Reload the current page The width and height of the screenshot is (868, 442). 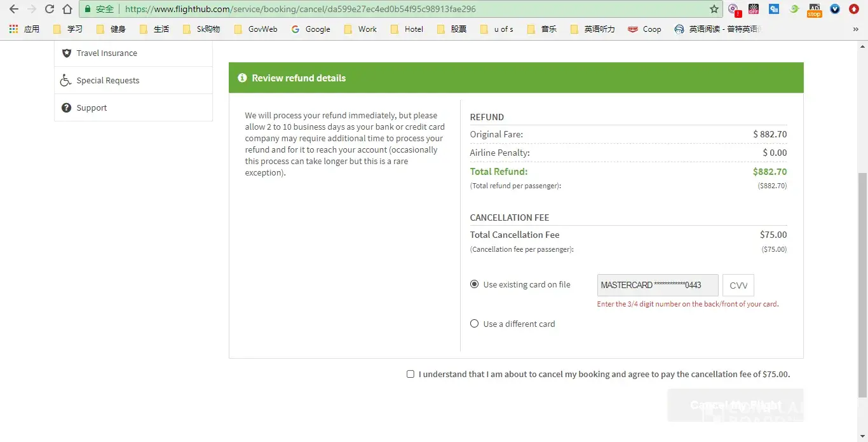[x=50, y=9]
